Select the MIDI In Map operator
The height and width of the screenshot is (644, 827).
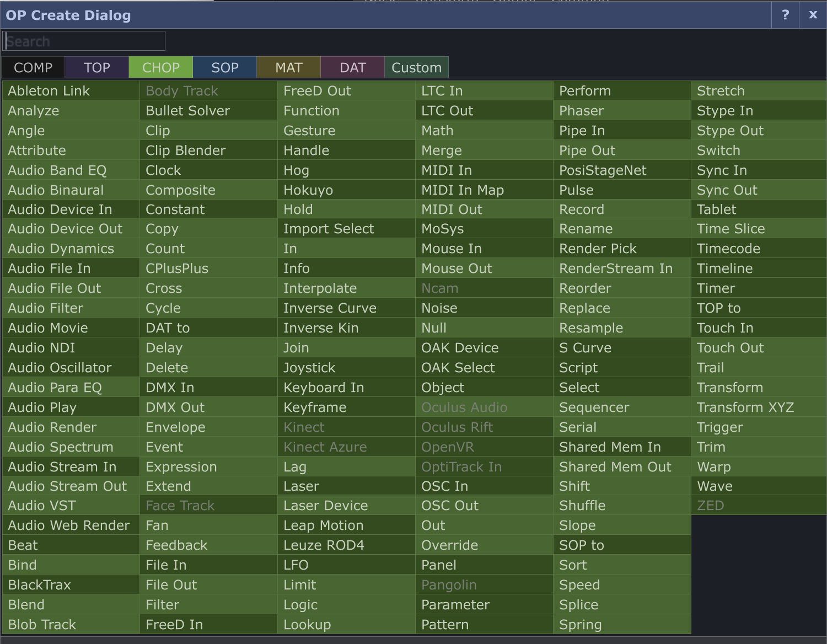[x=484, y=190]
